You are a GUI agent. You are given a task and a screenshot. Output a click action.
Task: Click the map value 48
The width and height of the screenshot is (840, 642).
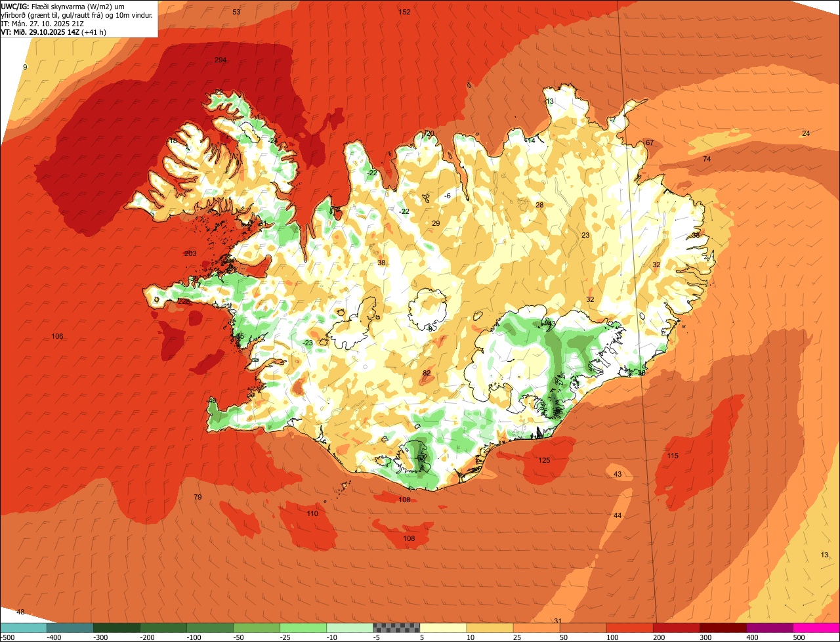[x=20, y=612]
